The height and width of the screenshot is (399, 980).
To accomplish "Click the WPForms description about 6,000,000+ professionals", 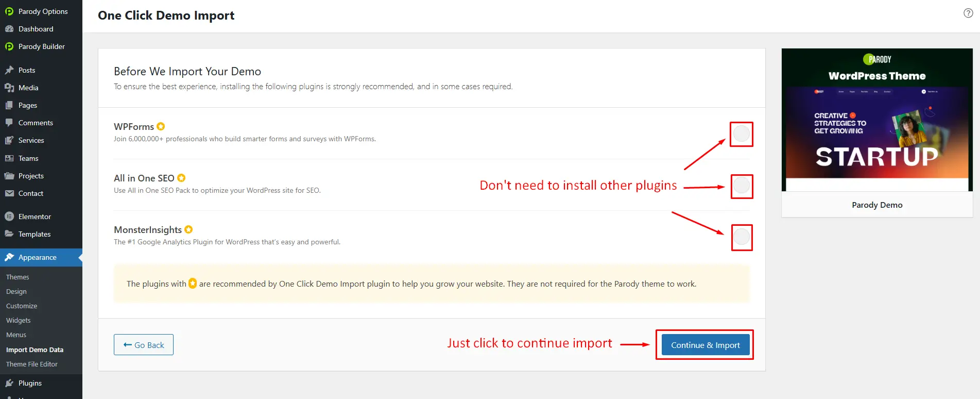I will 245,139.
